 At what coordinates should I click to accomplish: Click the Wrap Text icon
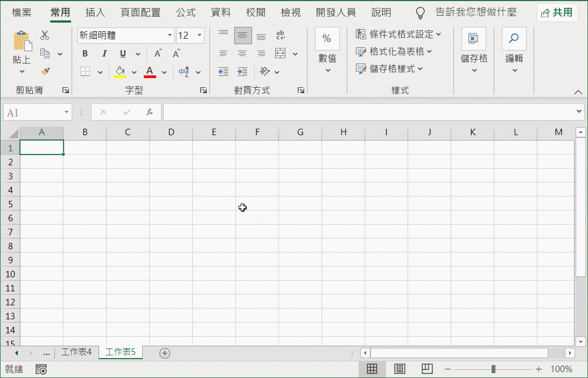(280, 36)
